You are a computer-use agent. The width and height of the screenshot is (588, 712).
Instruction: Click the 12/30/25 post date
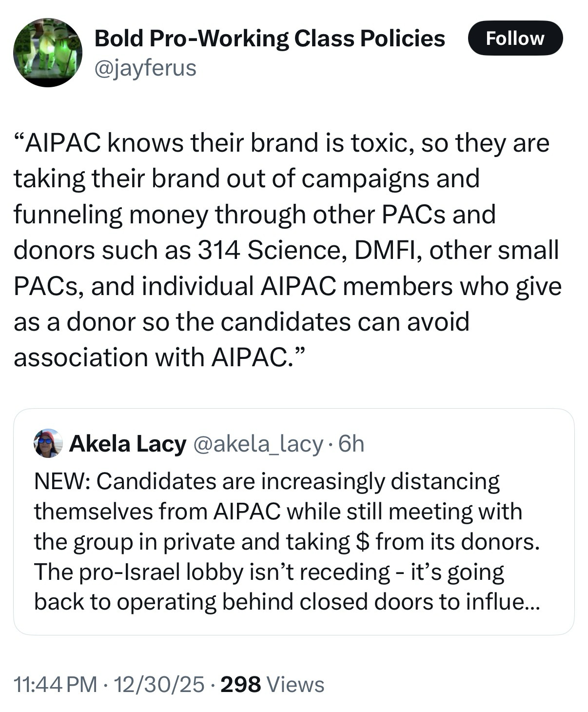pos(158,684)
